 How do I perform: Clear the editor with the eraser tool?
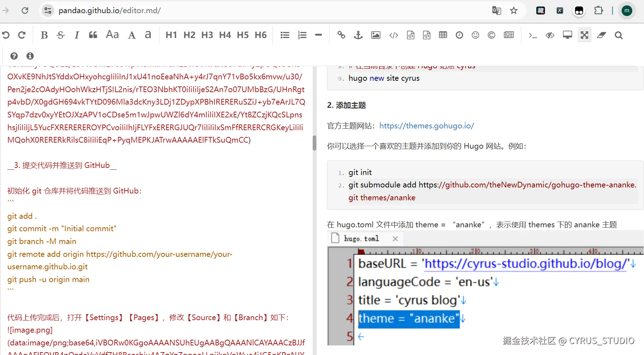coord(602,35)
